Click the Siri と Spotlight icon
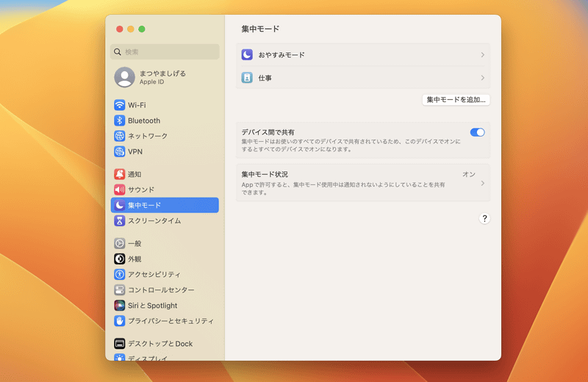The width and height of the screenshot is (588, 382). [x=119, y=306]
